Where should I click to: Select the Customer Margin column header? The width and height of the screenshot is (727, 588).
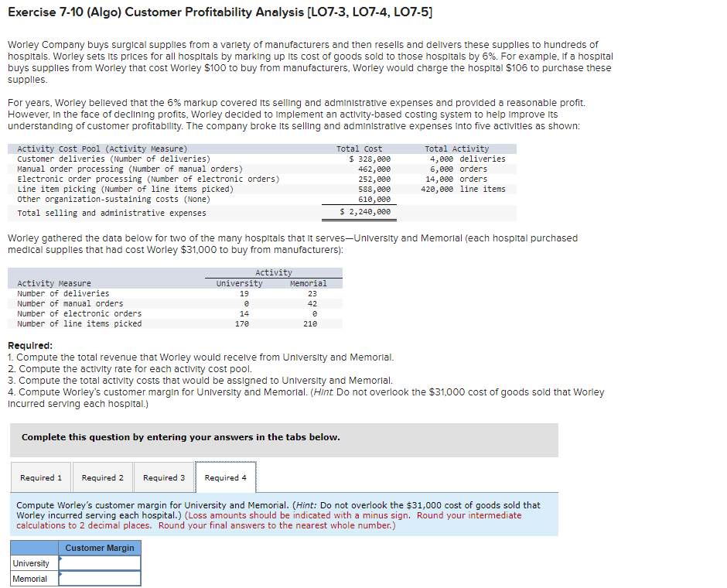pos(100,548)
